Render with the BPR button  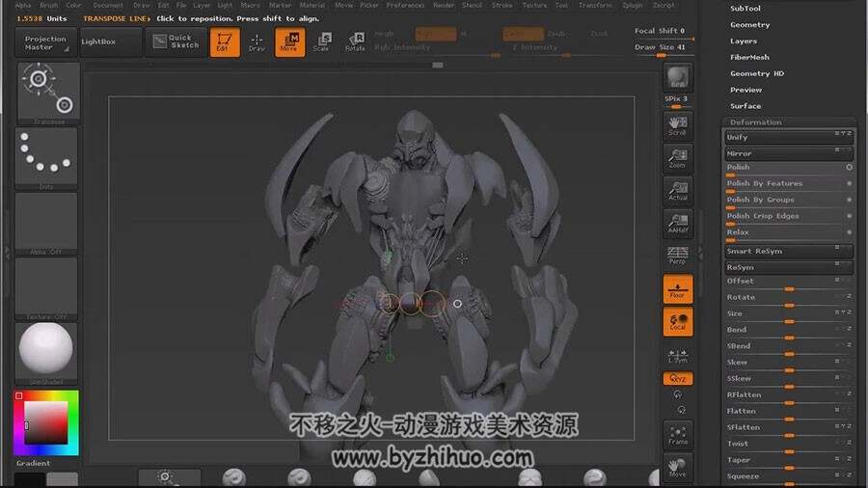pos(678,77)
